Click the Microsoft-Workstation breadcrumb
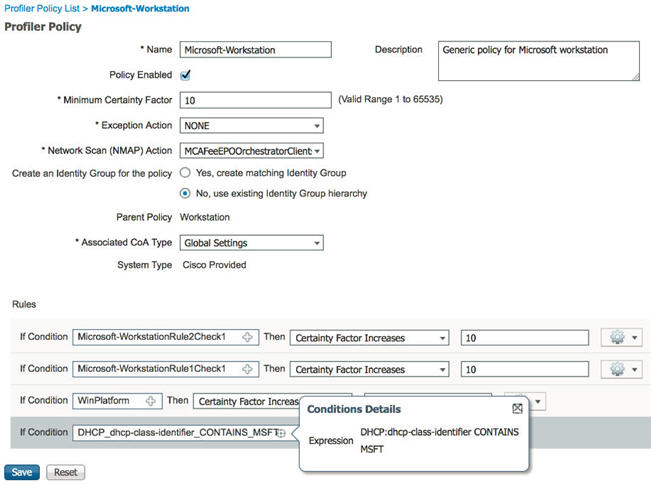The width and height of the screenshot is (651, 485). click(140, 8)
